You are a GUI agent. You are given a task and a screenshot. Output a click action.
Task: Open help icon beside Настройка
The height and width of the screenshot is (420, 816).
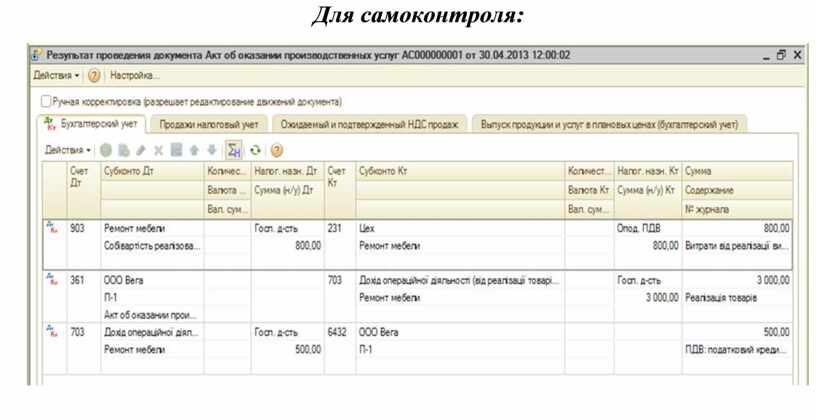94,76
